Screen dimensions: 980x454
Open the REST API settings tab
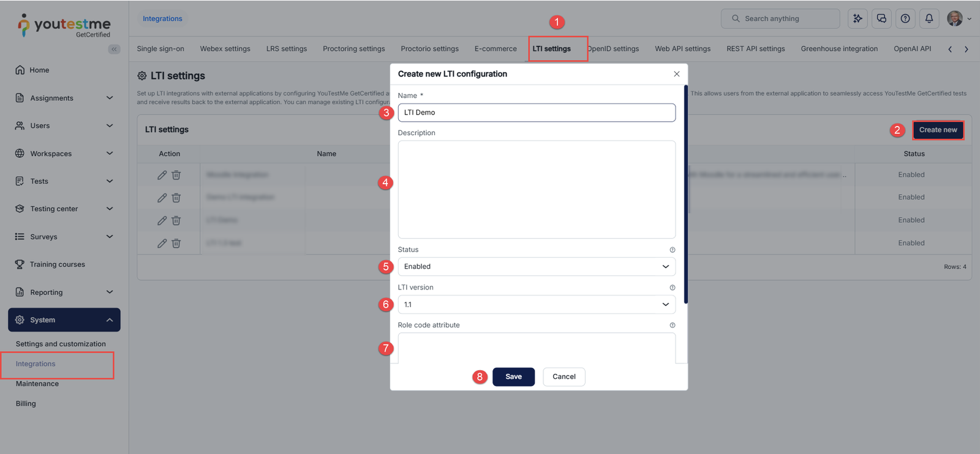[755, 49]
